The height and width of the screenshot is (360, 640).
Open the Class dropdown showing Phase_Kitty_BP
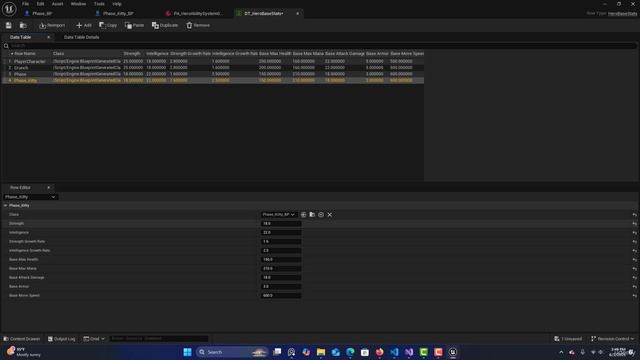[x=278, y=214]
